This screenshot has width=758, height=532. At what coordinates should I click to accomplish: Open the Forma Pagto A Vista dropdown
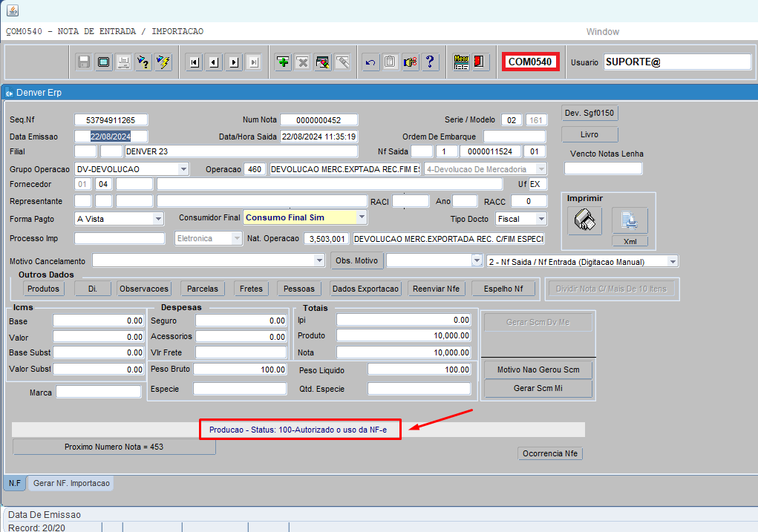coord(158,219)
